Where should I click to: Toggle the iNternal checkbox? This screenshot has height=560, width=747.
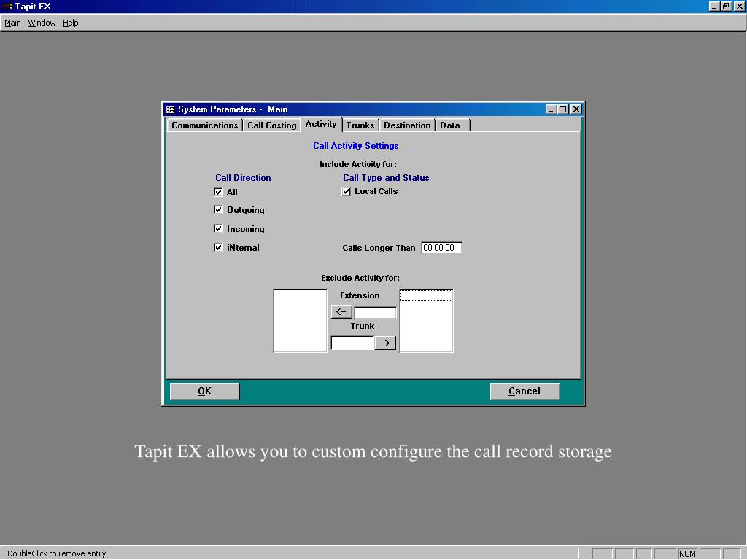(218, 248)
